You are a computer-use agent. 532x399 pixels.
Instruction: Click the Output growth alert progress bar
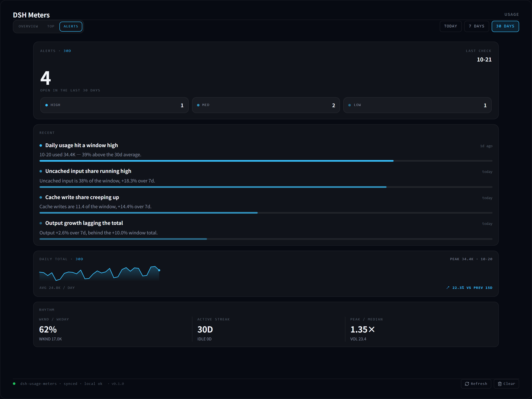[266, 239]
